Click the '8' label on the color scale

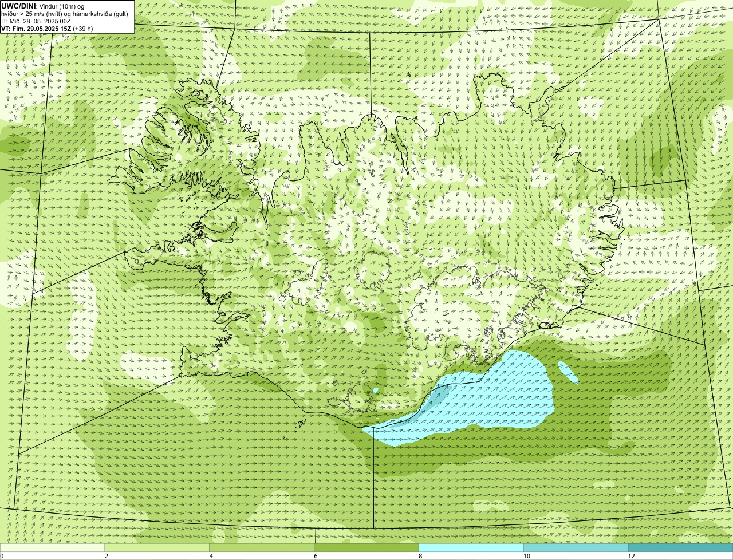[420, 556]
